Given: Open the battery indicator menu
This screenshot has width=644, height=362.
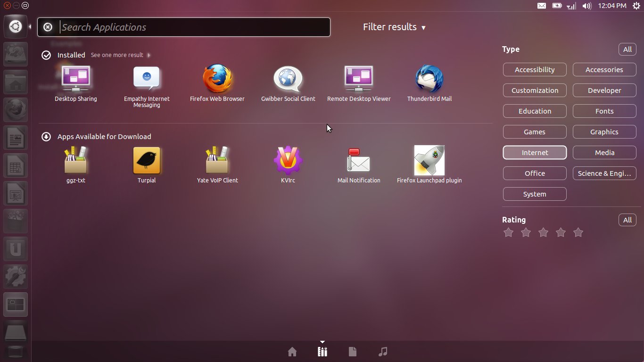Looking at the screenshot, I should pos(557,6).
